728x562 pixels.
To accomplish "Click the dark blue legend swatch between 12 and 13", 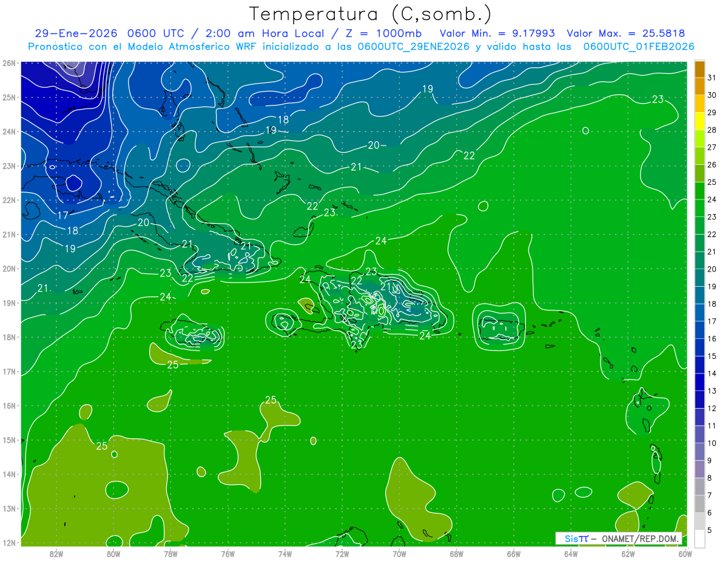I will click(699, 400).
